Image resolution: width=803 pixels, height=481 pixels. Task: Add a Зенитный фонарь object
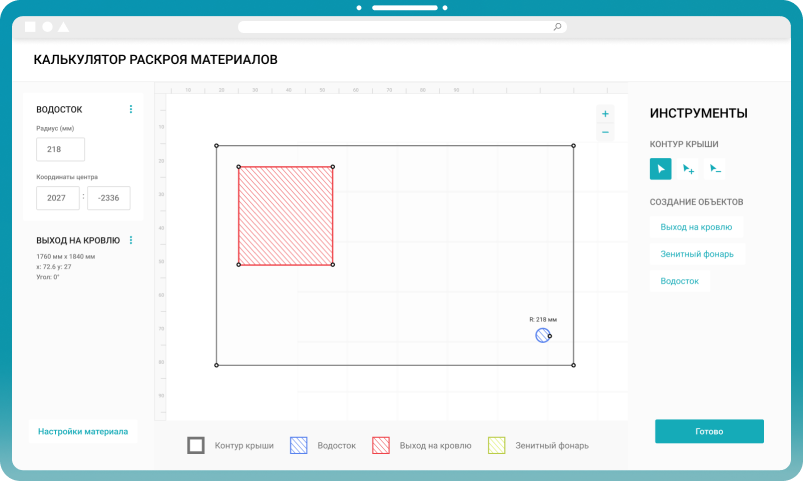click(x=697, y=254)
